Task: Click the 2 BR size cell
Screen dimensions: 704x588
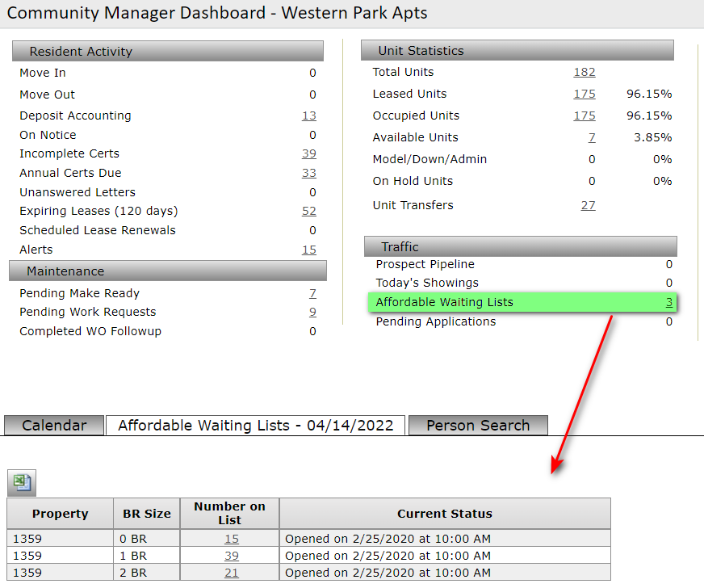Action: pos(147,573)
